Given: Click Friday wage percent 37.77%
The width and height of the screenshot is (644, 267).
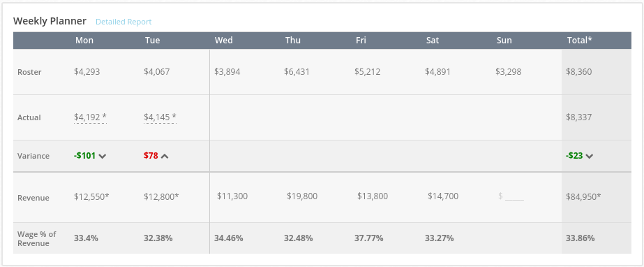Looking at the screenshot, I should pyautogui.click(x=369, y=238).
